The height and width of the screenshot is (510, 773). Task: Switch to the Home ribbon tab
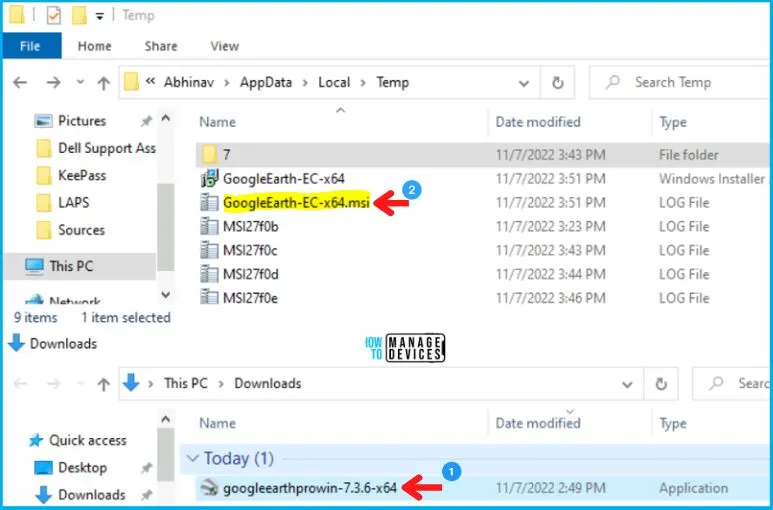pyautogui.click(x=94, y=46)
